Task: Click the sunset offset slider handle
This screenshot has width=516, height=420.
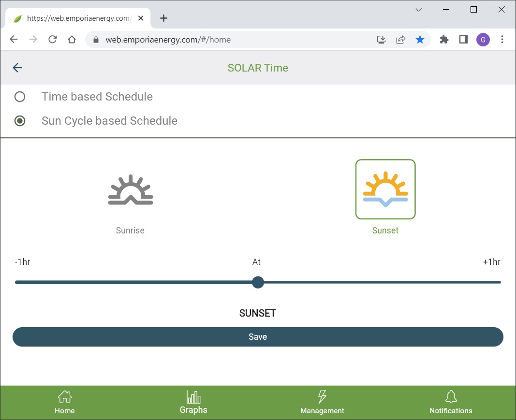Action: pyautogui.click(x=258, y=282)
